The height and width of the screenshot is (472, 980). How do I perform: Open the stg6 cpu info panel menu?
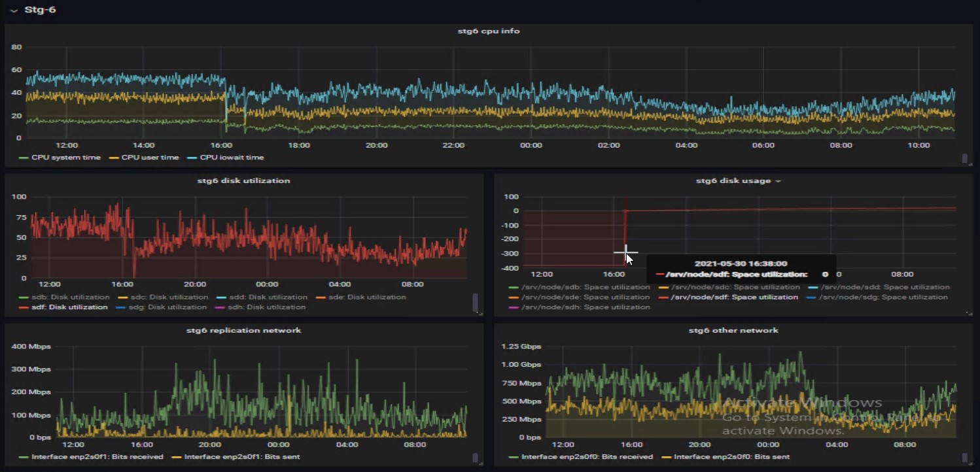click(x=488, y=31)
